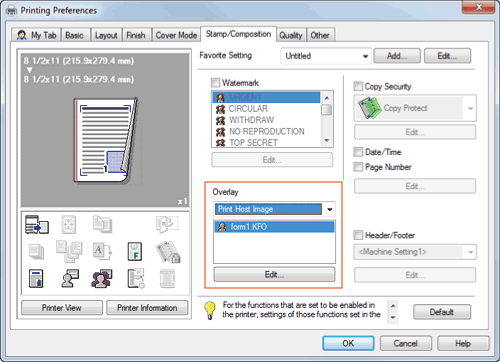Click Edit button below Copy Protect
The height and width of the screenshot is (362, 500).
pos(415,132)
